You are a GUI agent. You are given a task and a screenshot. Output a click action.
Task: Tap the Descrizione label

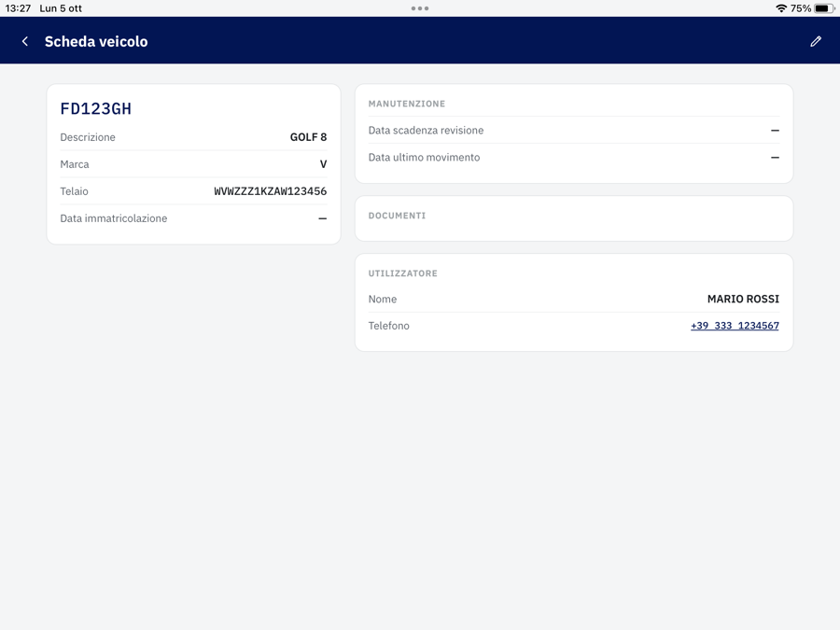[88, 137]
